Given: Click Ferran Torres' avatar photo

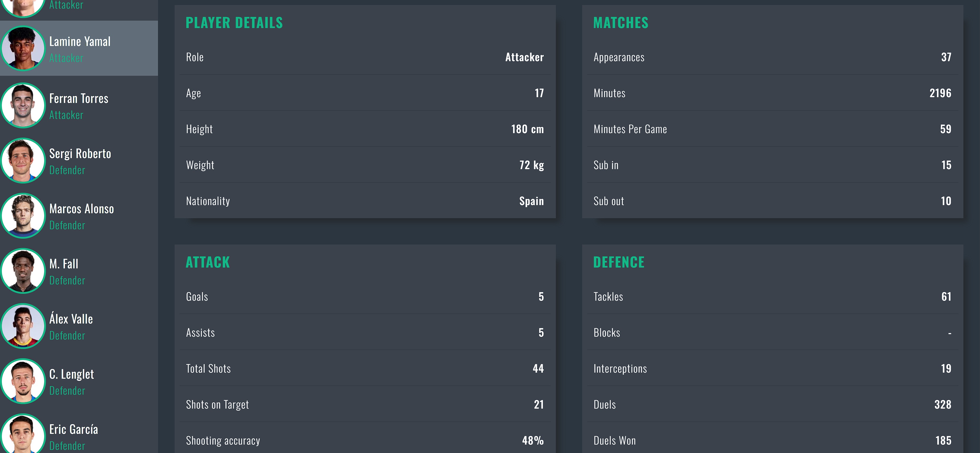Looking at the screenshot, I should point(23,105).
